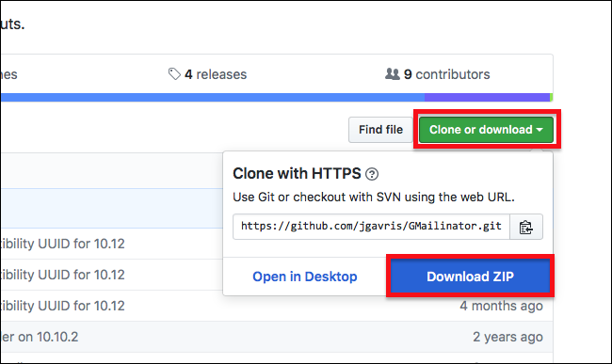Open the 'on 10.10.2' commit message

tap(40, 337)
